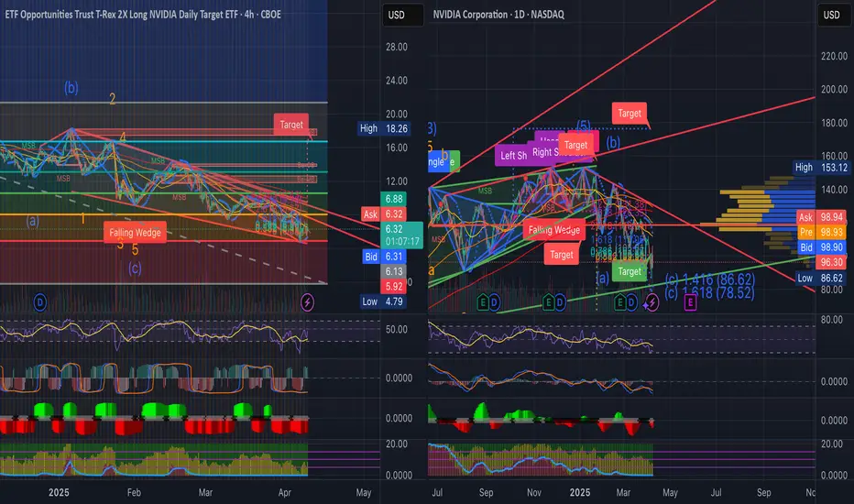Click the Pre 98.93 pre-market price label

pyautogui.click(x=821, y=232)
